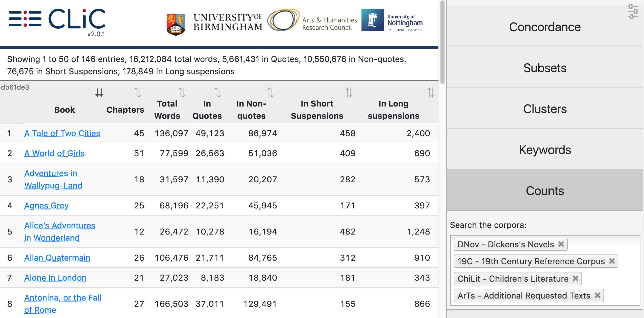Sort by Total Words arrow icon

[182, 92]
